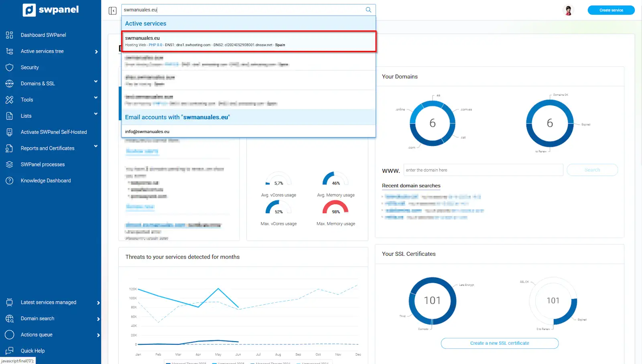Open Knowledge Dashboard menu item
Image resolution: width=642 pixels, height=364 pixels.
pos(46,180)
